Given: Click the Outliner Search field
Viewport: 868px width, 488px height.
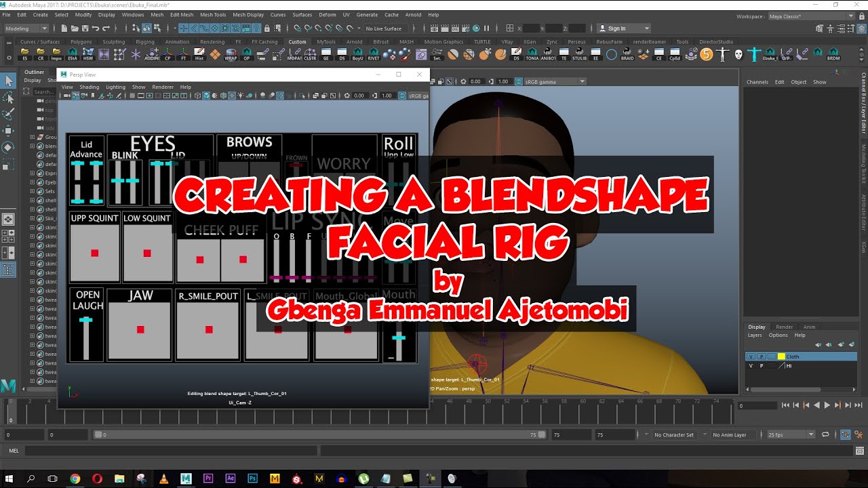Looking at the screenshot, I should (43, 91).
